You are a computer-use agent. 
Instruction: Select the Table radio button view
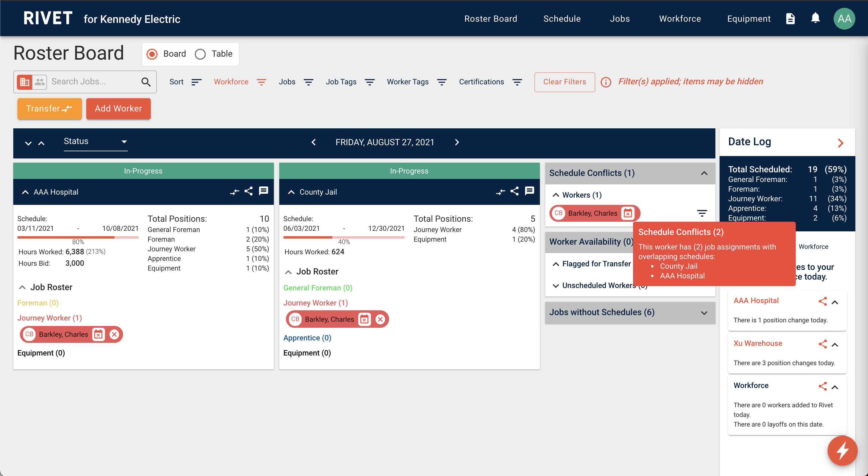tap(200, 54)
